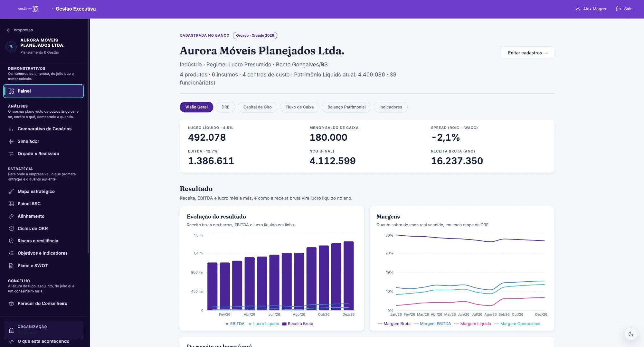Open Mapa estratégico page
Screen dimensions: 644x347
(43, 192)
